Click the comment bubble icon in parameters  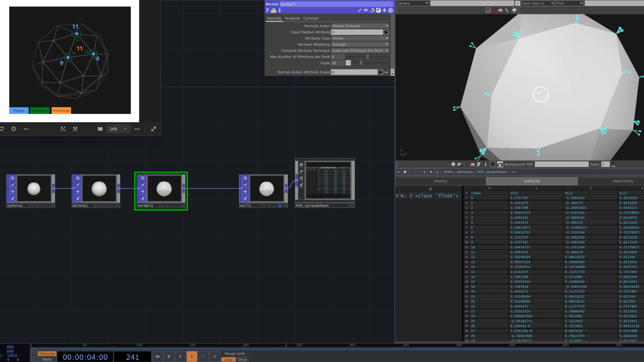(366, 10)
